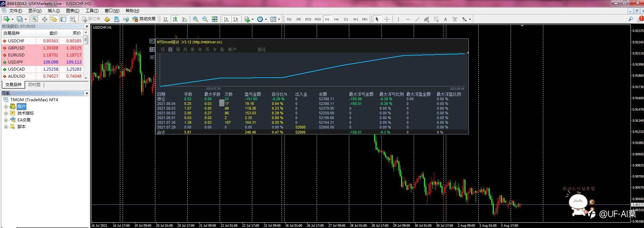
Task: Open the periodicity clock dropdown arrow
Action: pos(266,19)
